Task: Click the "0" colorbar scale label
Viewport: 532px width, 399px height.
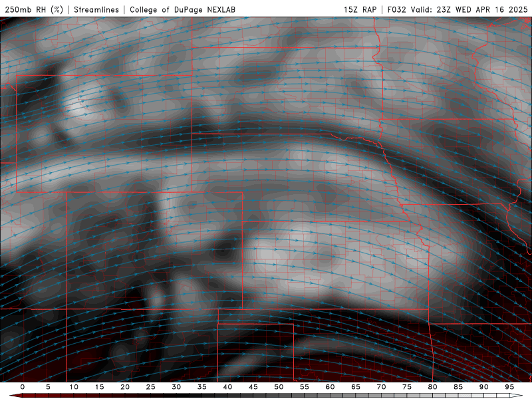Action: pyautogui.click(x=23, y=387)
